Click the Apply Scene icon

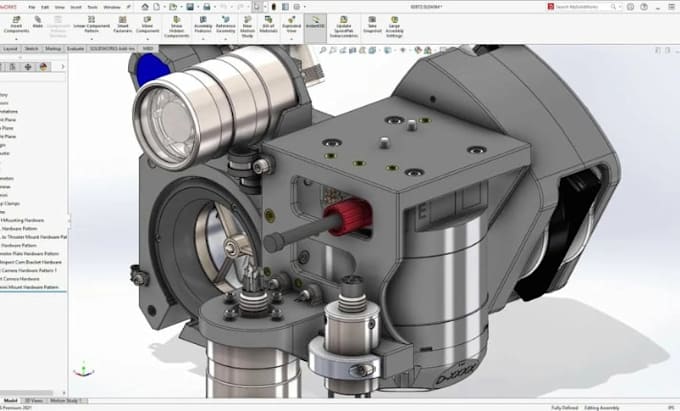(428, 50)
